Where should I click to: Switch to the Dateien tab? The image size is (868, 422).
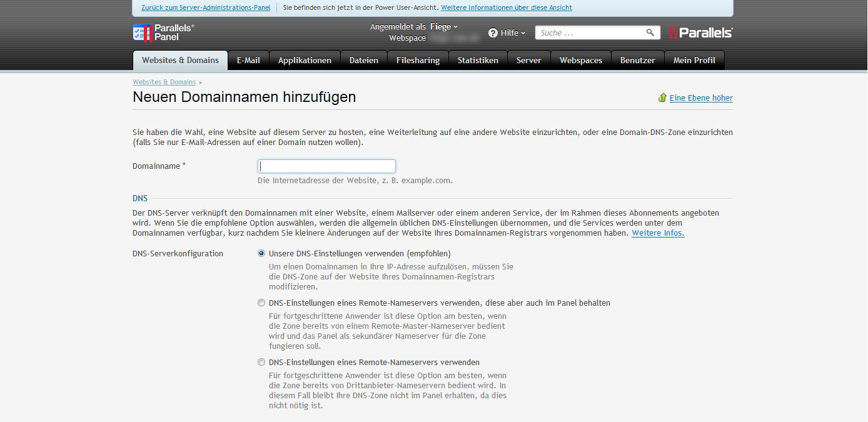363,60
